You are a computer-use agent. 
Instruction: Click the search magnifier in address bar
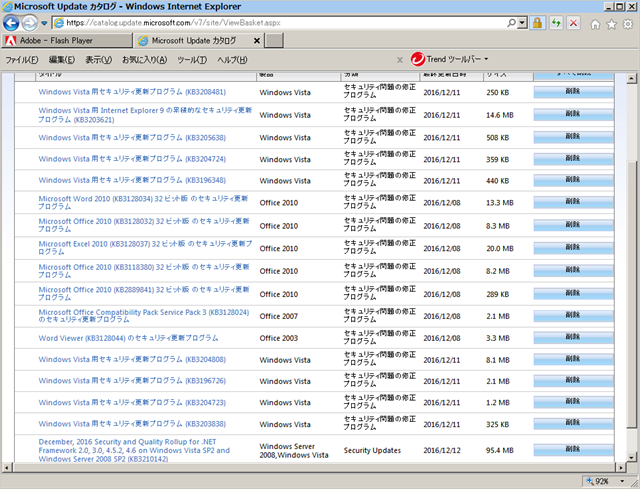point(511,23)
